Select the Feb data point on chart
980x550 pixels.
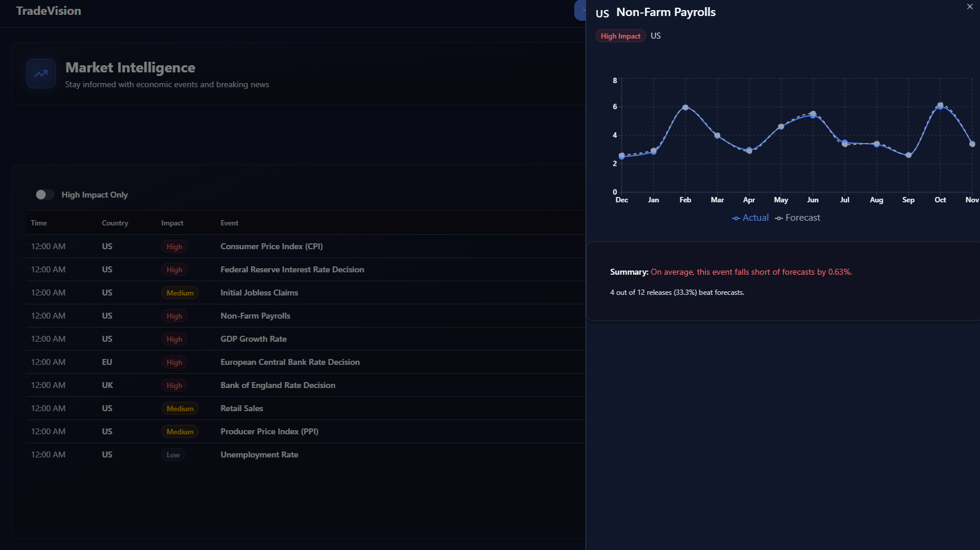coord(685,107)
